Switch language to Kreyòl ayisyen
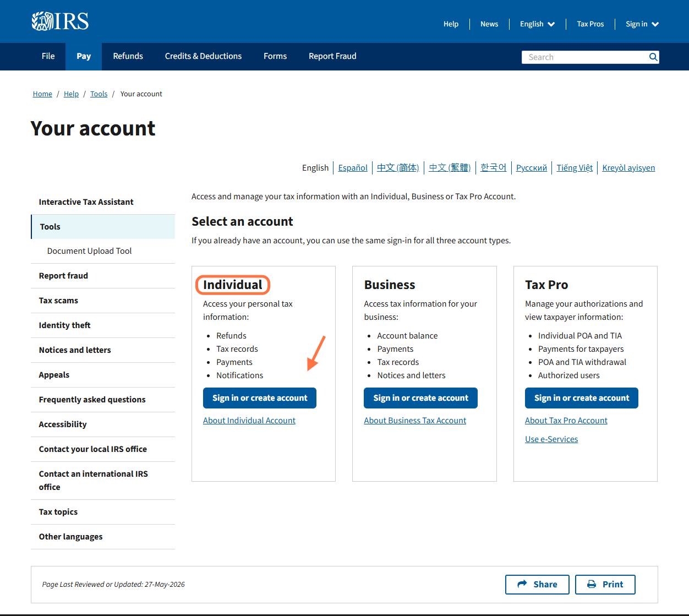This screenshot has width=689, height=616. pos(628,168)
